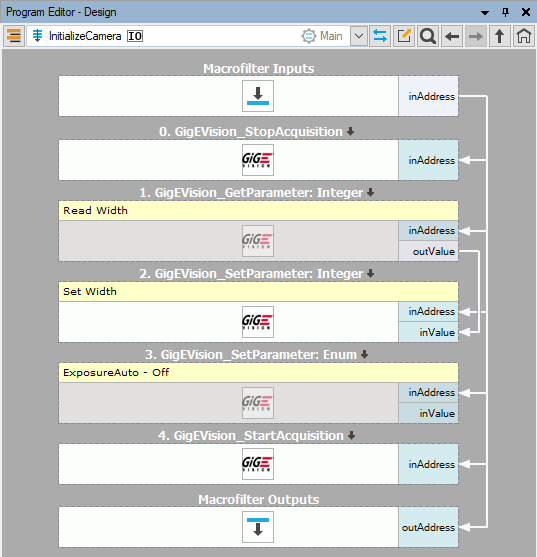The height and width of the screenshot is (557, 537).
Task: Select the GigEVision_StopAcquisition GigE icon
Action: click(x=258, y=160)
